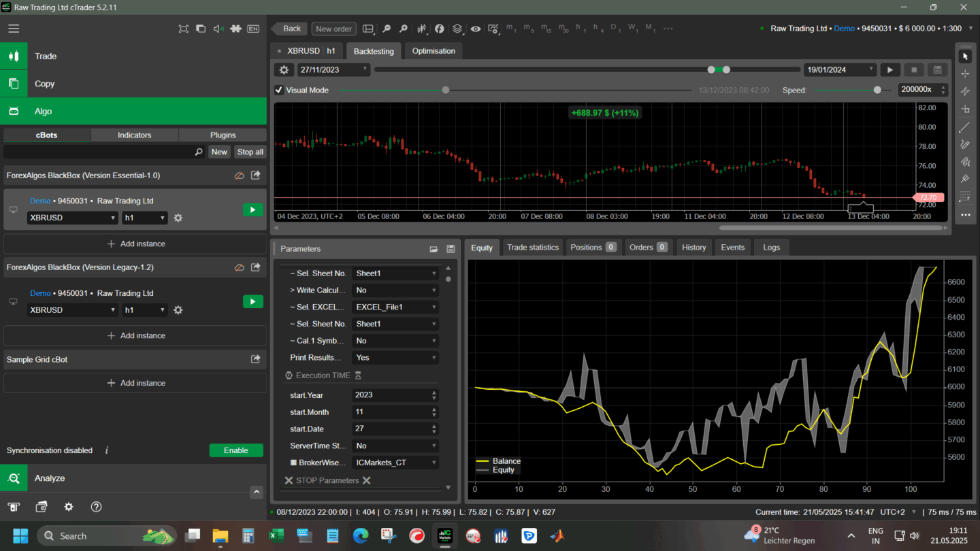Open the BrokerWise ICMarkets_CT dropdown
The image size is (980, 551).
click(x=395, y=463)
